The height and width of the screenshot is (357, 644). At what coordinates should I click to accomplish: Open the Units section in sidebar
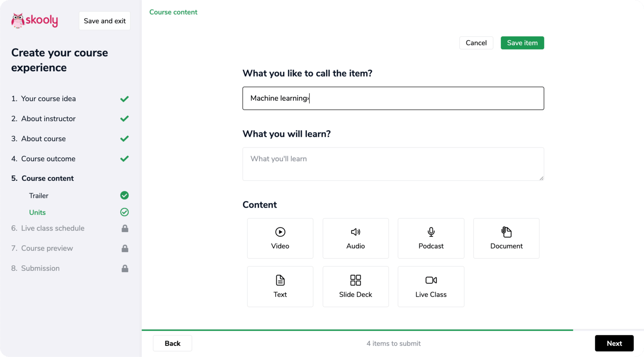point(37,212)
